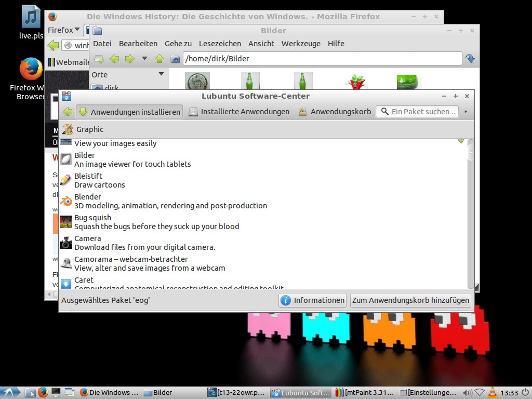
Task: Click the Informationen button
Action: (x=312, y=300)
